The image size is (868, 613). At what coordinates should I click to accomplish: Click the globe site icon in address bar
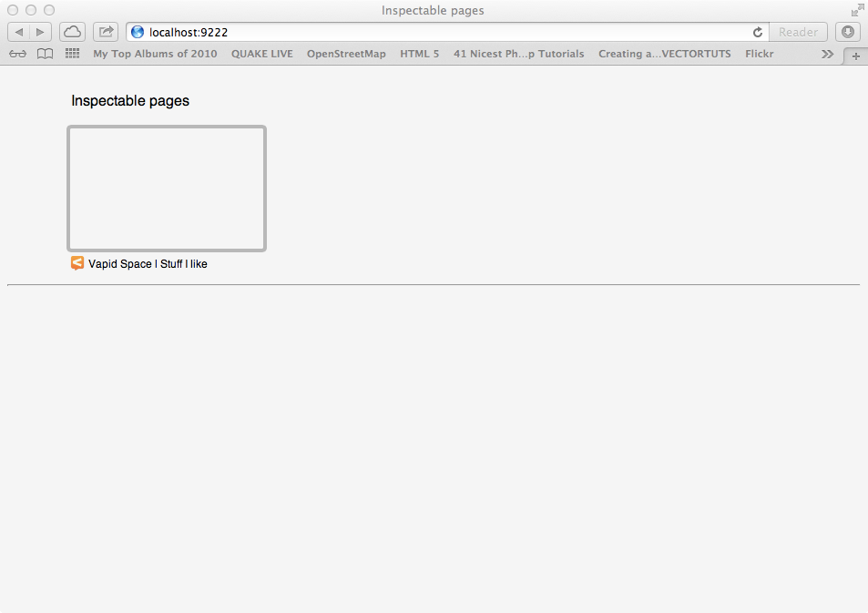[x=138, y=32]
